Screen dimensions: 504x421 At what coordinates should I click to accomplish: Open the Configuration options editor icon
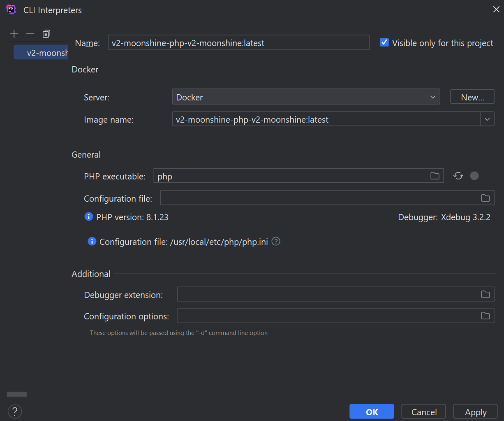pyautogui.click(x=486, y=316)
